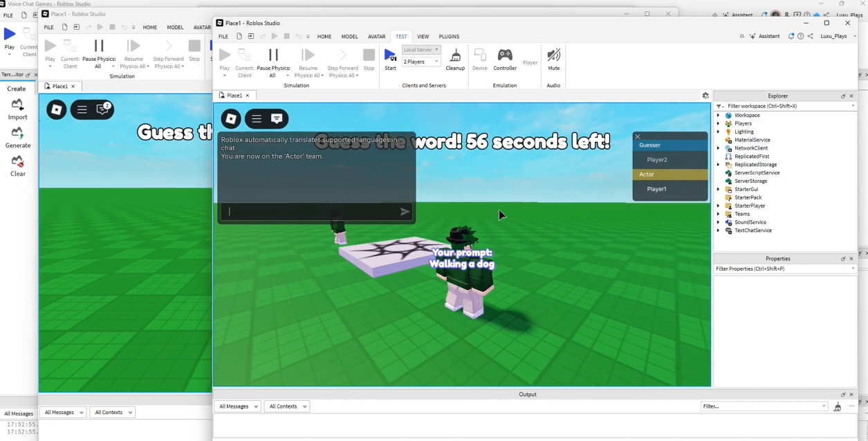Open the 2 Players dropdown

click(x=421, y=62)
